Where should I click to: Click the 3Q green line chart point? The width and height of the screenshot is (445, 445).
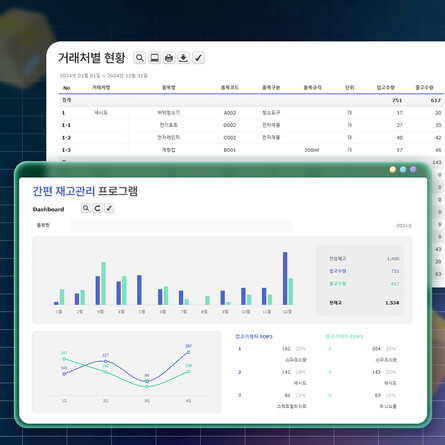[147, 386]
